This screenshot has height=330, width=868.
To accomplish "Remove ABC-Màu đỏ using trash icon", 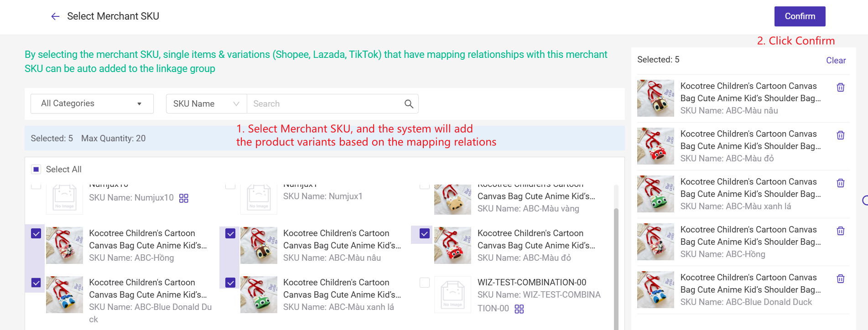I will point(840,135).
